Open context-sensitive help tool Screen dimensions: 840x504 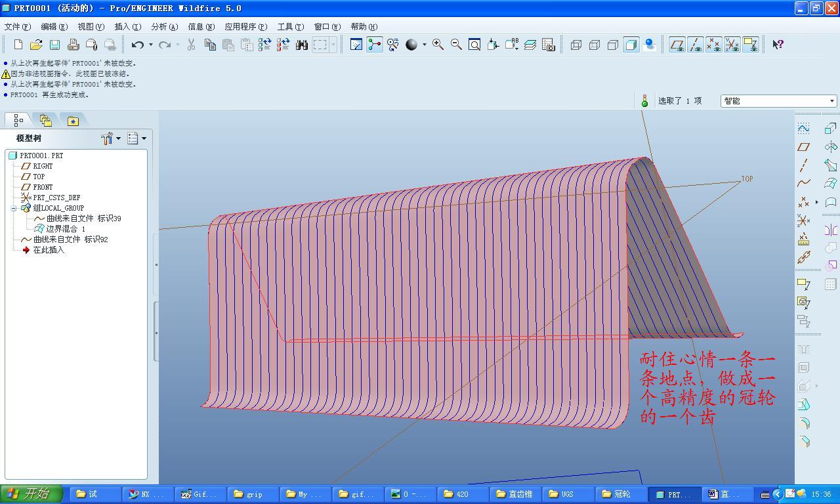tap(778, 45)
